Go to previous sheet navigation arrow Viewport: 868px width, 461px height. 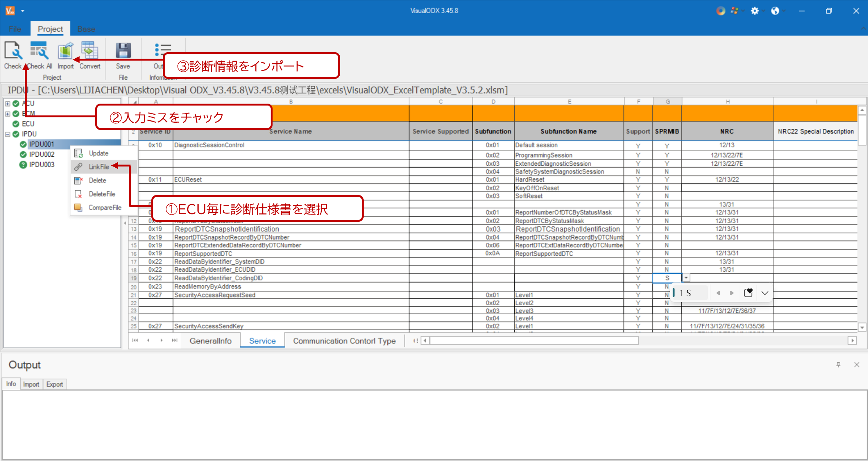(x=148, y=340)
